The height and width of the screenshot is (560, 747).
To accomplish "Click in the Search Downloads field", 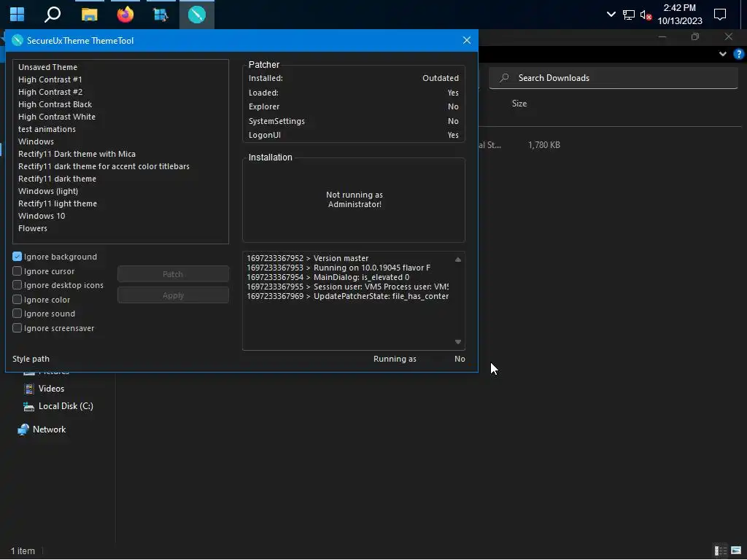I will pyautogui.click(x=614, y=78).
